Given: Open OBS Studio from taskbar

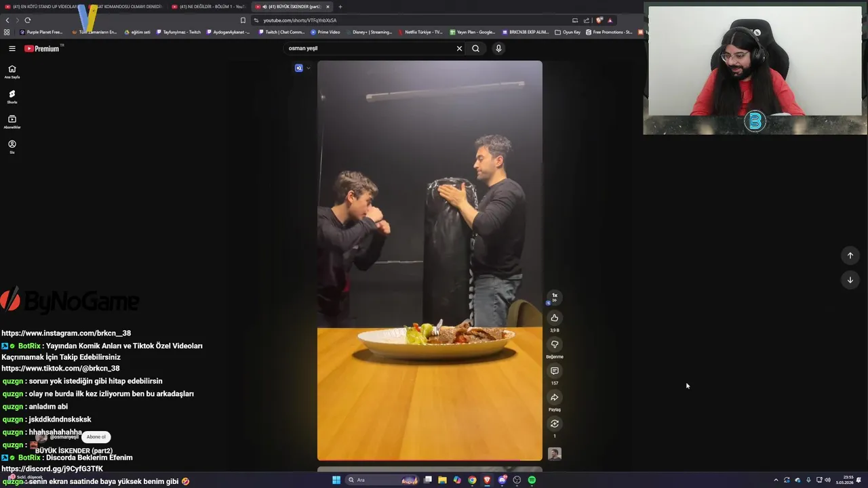Looking at the screenshot, I should pos(517,480).
